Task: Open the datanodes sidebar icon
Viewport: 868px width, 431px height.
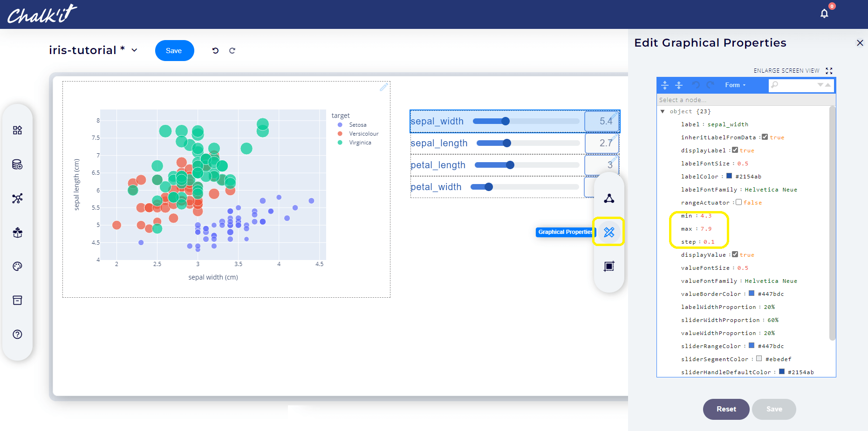Action: 17,164
